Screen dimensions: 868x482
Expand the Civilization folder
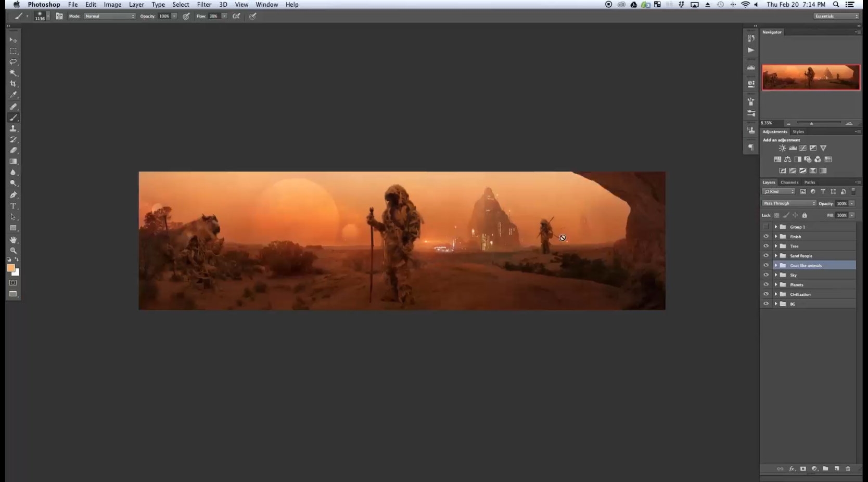(x=776, y=294)
